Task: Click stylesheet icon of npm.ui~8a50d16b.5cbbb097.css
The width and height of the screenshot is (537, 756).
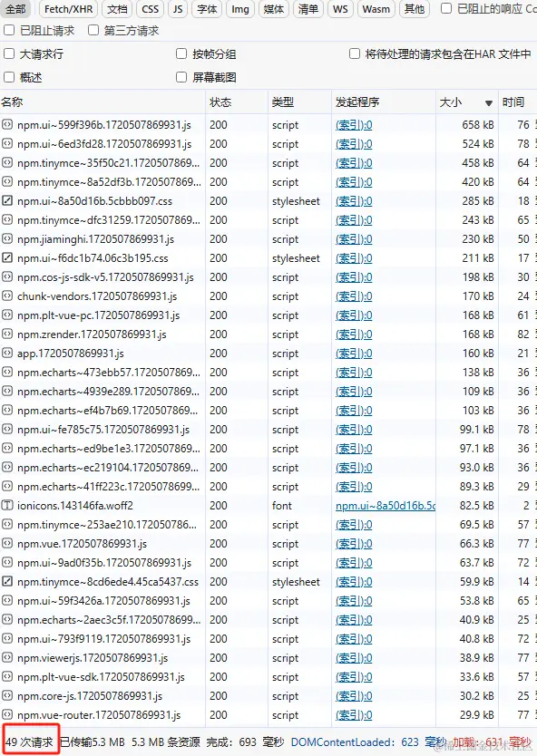Action: click(7, 200)
